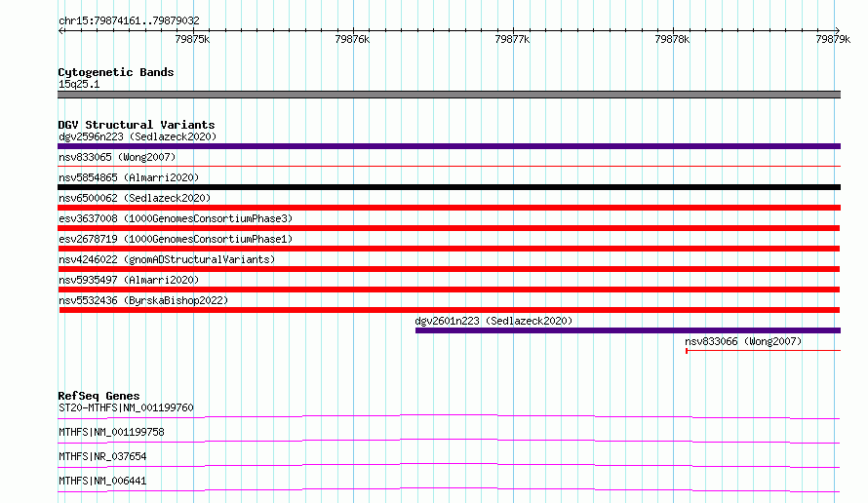Open the nsv5532436 (ByrskaBishop2022) label
This screenshot has width=868, height=503.
143,300
